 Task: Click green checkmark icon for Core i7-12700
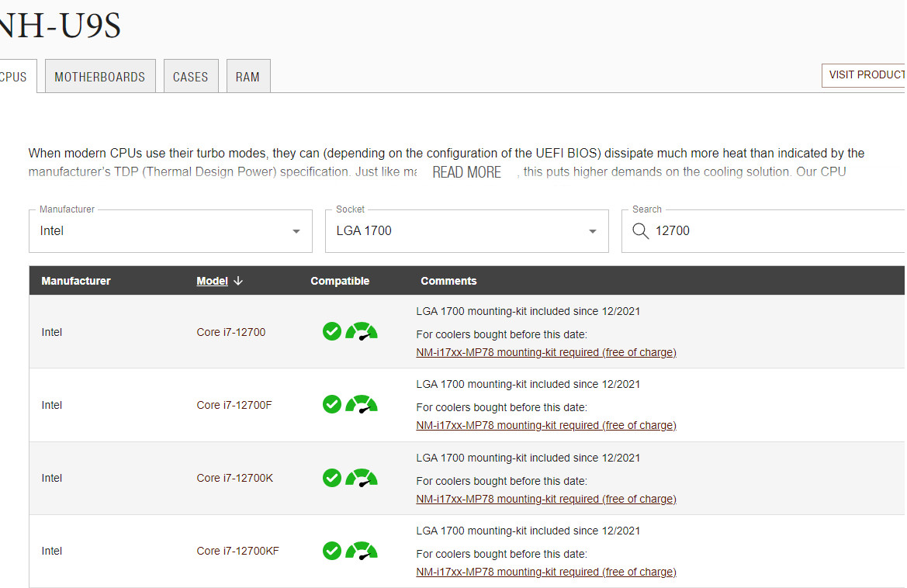331,331
